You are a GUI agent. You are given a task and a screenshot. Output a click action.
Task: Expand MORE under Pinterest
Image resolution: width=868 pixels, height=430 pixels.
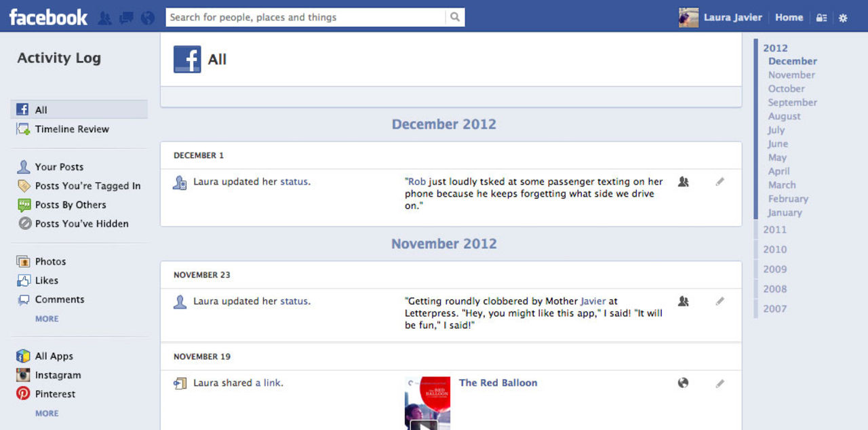pyautogui.click(x=47, y=413)
